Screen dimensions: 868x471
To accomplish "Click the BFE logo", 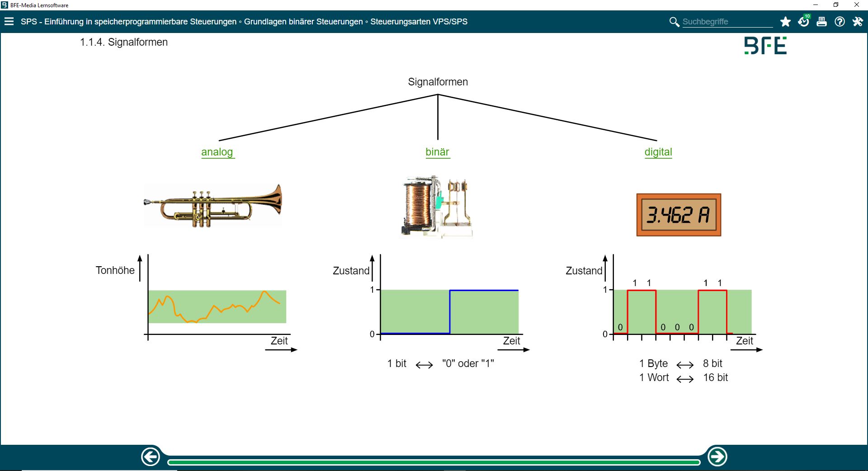I will pos(765,46).
